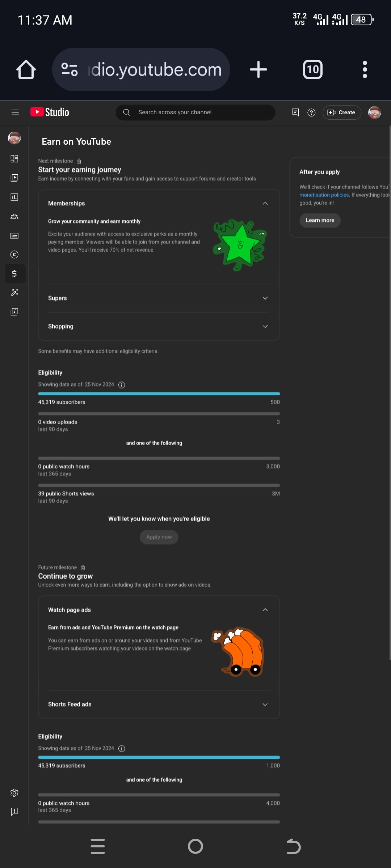Click the lock icon beside Future milestone
The height and width of the screenshot is (868, 391).
[83, 567]
